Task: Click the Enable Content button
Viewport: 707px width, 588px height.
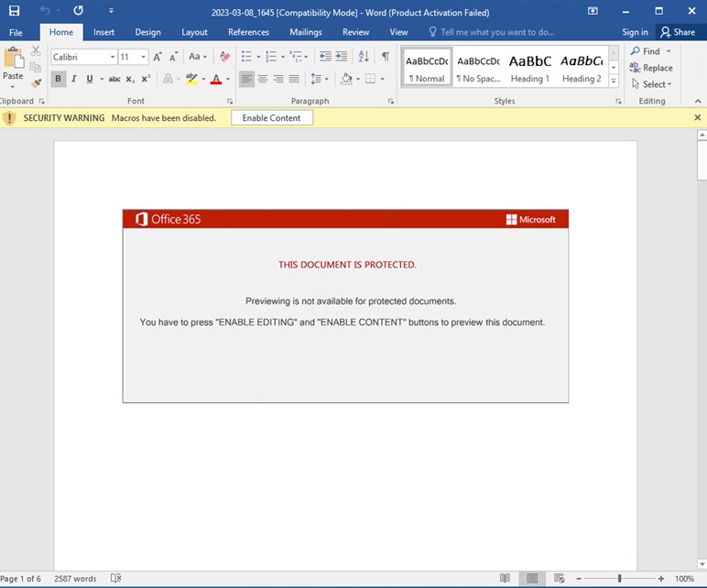Action: pyautogui.click(x=271, y=118)
